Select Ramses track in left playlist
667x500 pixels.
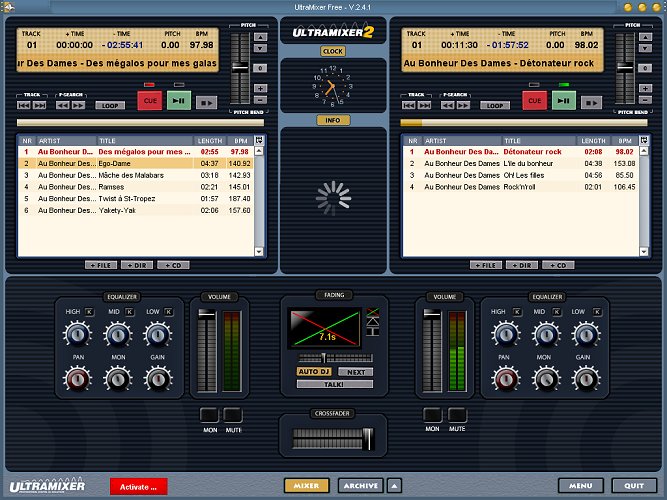click(x=136, y=187)
